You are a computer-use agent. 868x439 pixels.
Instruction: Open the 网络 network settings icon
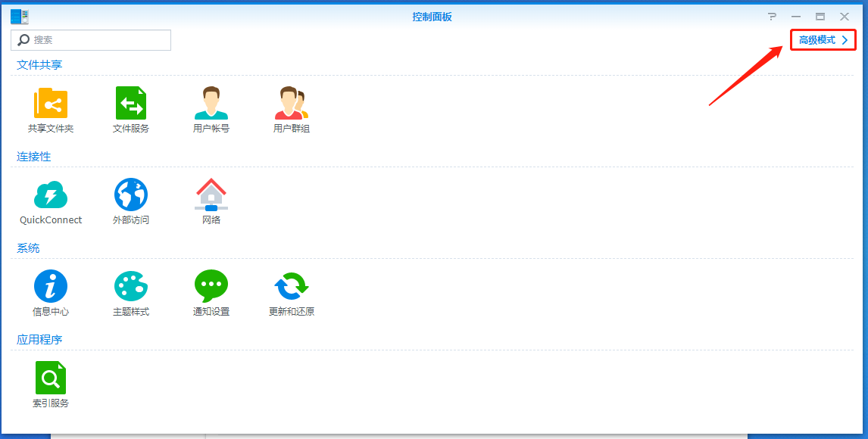[211, 195]
